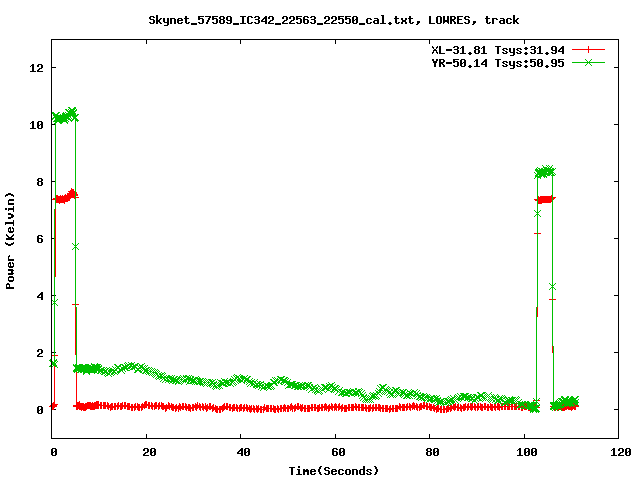Click the red XL legend line sample
This screenshot has height=480, width=640.
pos(588,50)
